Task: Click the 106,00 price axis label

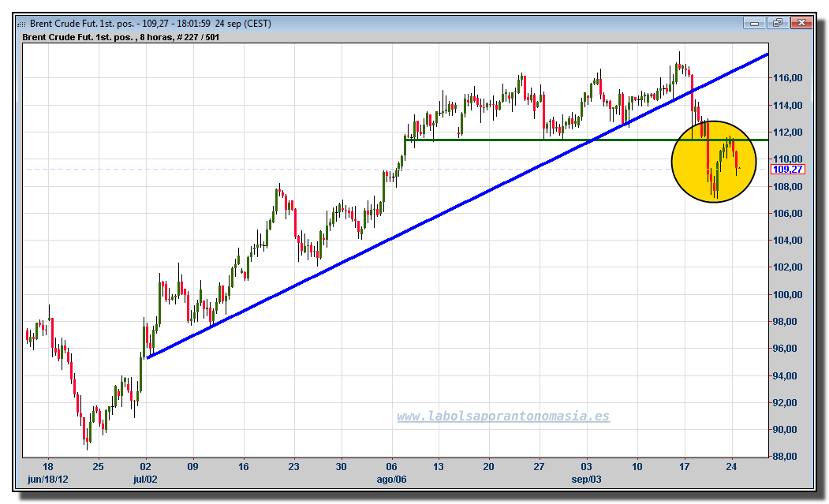Action: point(788,214)
